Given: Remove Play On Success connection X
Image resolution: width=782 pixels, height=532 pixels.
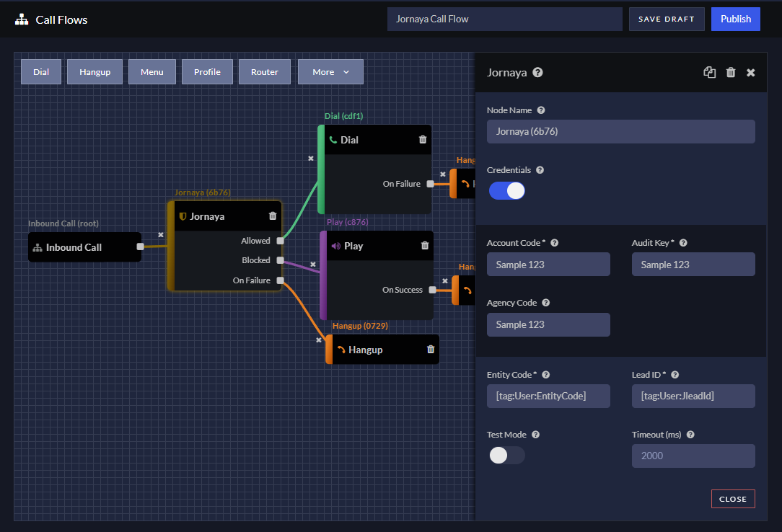Looking at the screenshot, I should coord(445,281).
